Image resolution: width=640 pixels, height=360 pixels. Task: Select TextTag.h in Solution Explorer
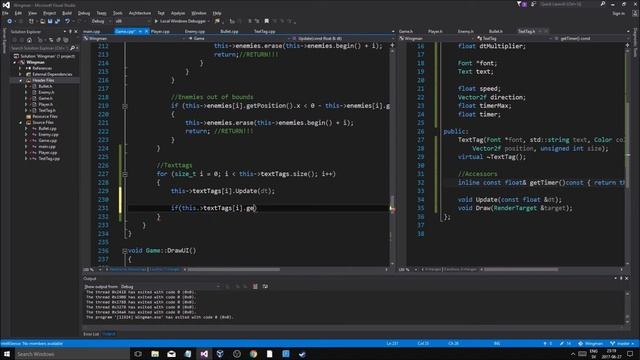(47, 110)
